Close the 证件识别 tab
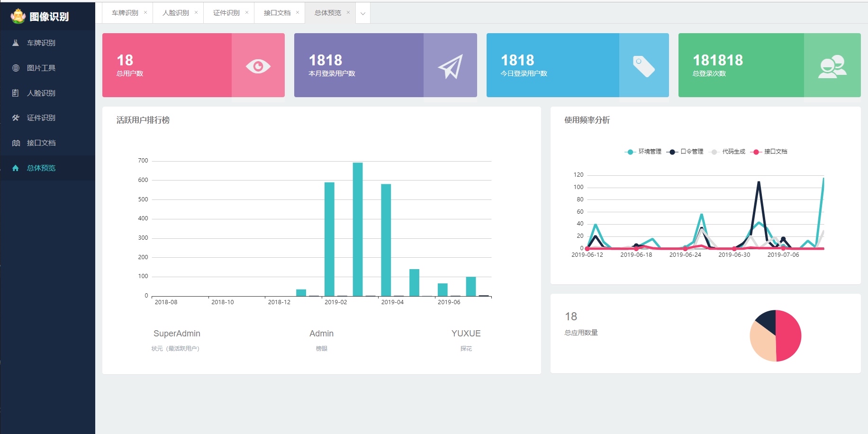Screen dimensions: 868x434 pyautogui.click(x=247, y=12)
